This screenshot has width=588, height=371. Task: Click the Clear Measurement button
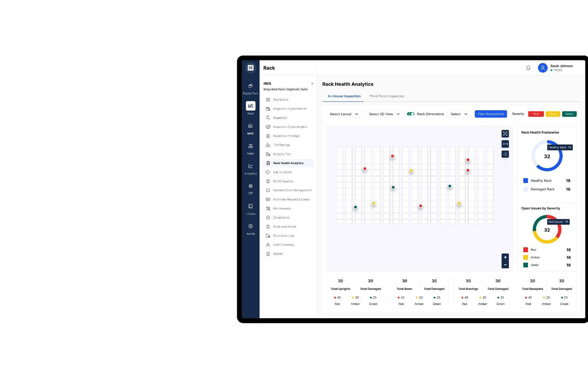click(x=491, y=114)
